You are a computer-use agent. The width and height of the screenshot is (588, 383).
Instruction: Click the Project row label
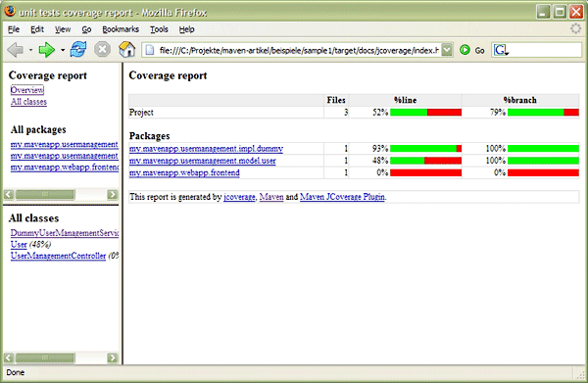141,112
